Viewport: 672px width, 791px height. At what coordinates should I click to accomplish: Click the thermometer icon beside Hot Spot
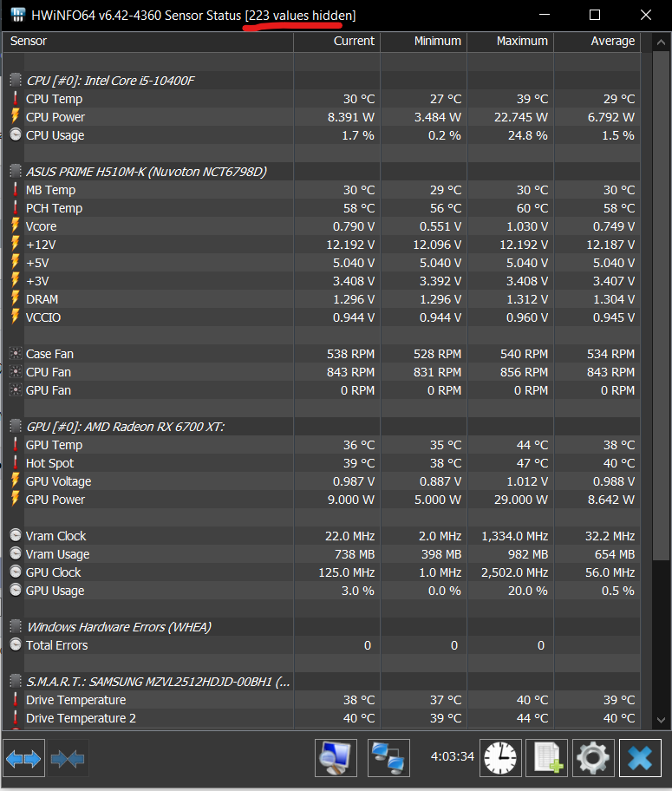[x=16, y=463]
